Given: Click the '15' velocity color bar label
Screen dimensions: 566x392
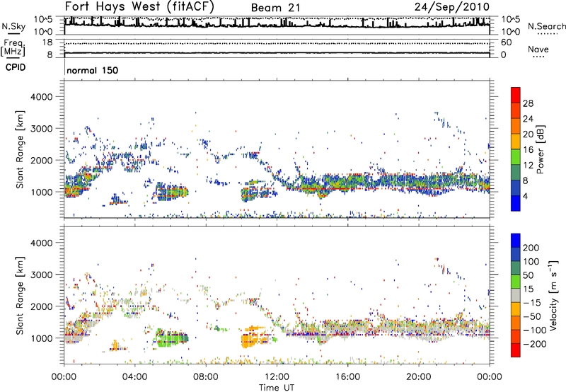Looking at the screenshot, I should 528,289.
